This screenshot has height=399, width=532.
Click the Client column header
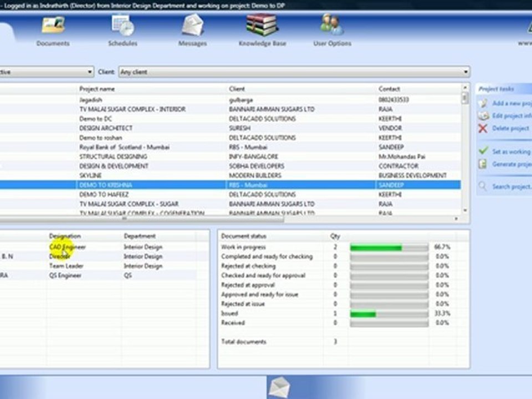[x=237, y=89]
